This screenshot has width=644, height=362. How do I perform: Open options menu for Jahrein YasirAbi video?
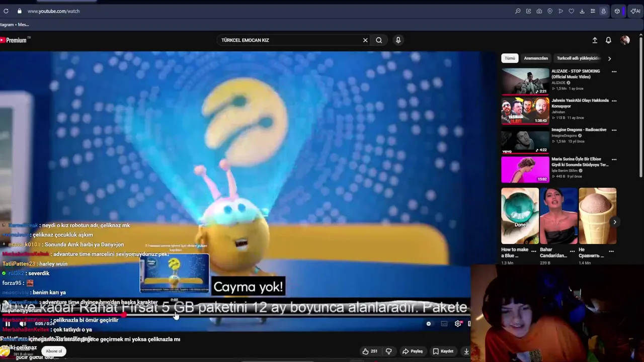614,101
